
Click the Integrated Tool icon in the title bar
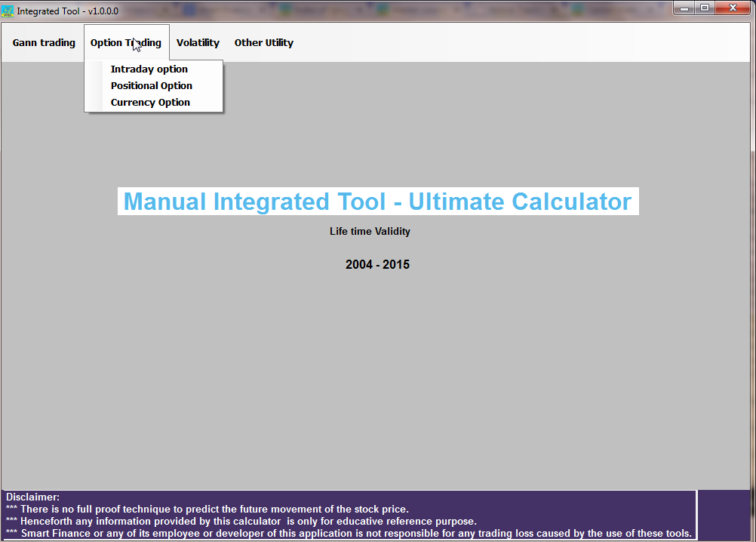click(9, 10)
